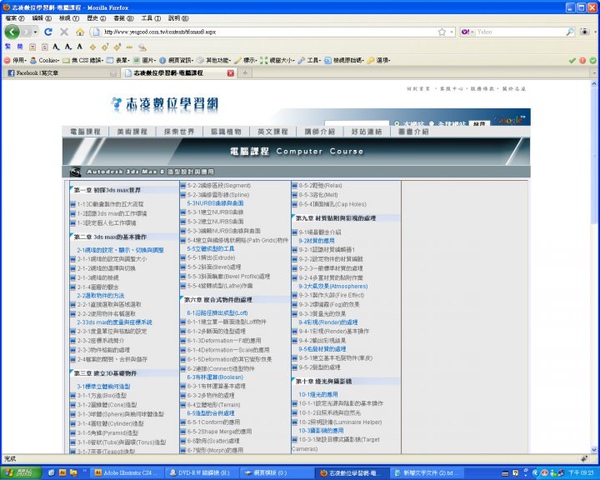
Task: Open the back/forward history dropdown arrow
Action: [35, 32]
